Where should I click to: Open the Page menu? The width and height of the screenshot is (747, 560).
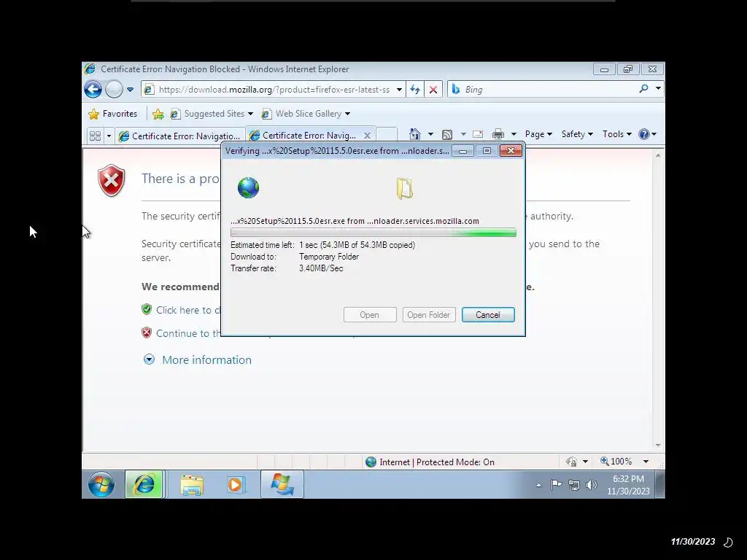coord(538,134)
